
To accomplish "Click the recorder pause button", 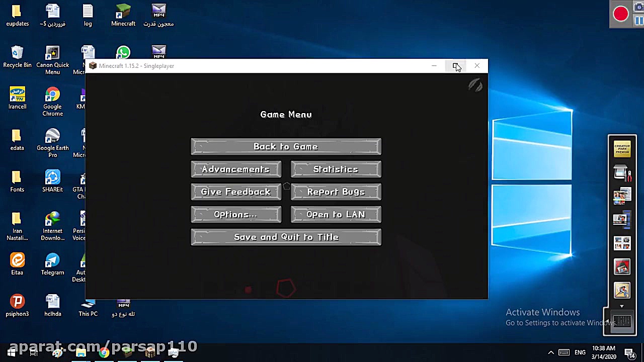I will (x=639, y=21).
